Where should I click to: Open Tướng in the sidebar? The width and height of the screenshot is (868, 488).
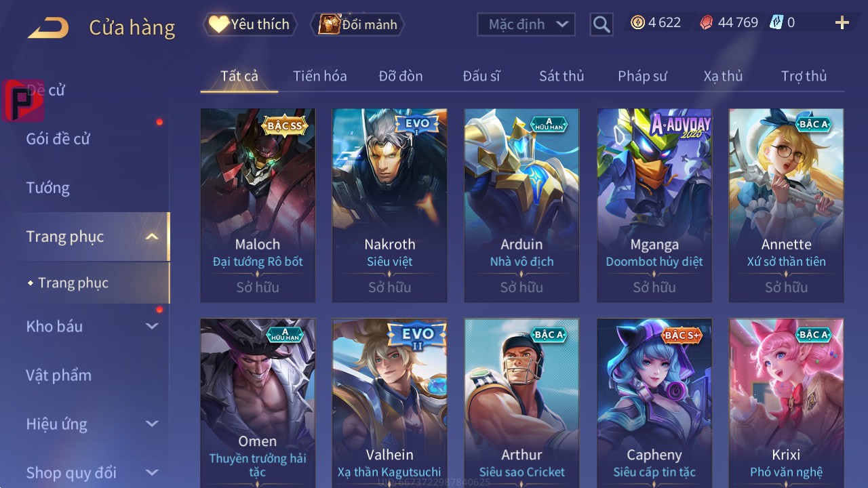(48, 188)
